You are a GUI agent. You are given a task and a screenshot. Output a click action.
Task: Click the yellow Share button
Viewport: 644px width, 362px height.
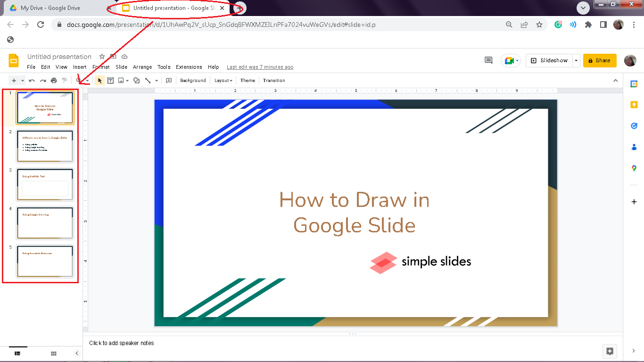tap(600, 60)
